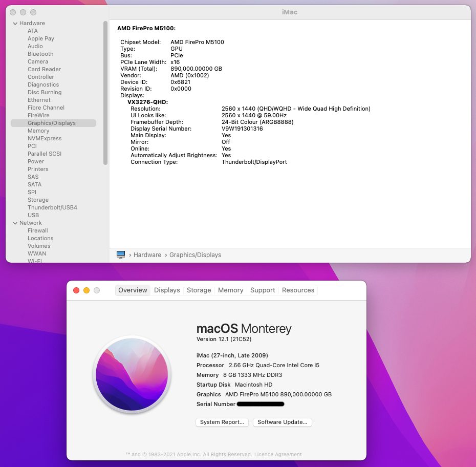Select Locations under Network
Screen dimensions: 476x467
[40, 238]
